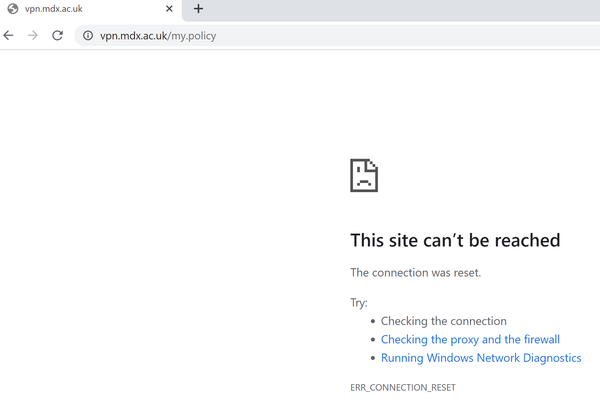Click the "Checking the connection" suggestion
600x411 pixels.
(444, 321)
